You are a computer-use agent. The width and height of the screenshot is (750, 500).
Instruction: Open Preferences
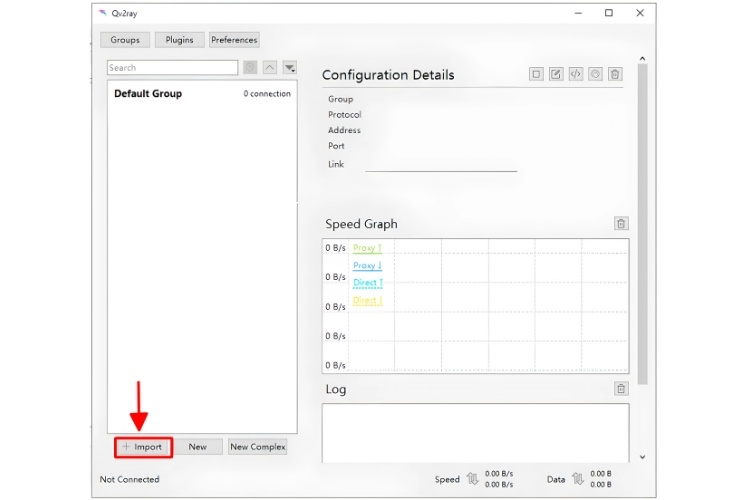(234, 40)
